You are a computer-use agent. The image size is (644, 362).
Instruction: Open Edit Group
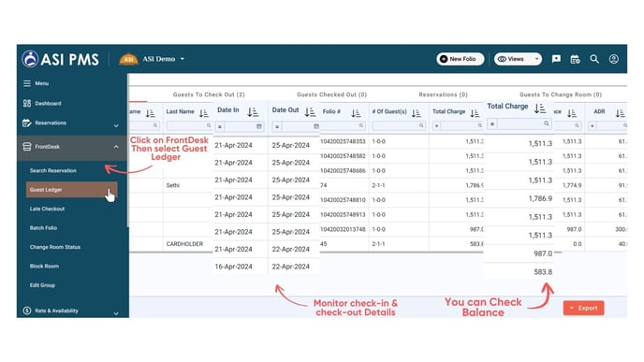click(42, 285)
